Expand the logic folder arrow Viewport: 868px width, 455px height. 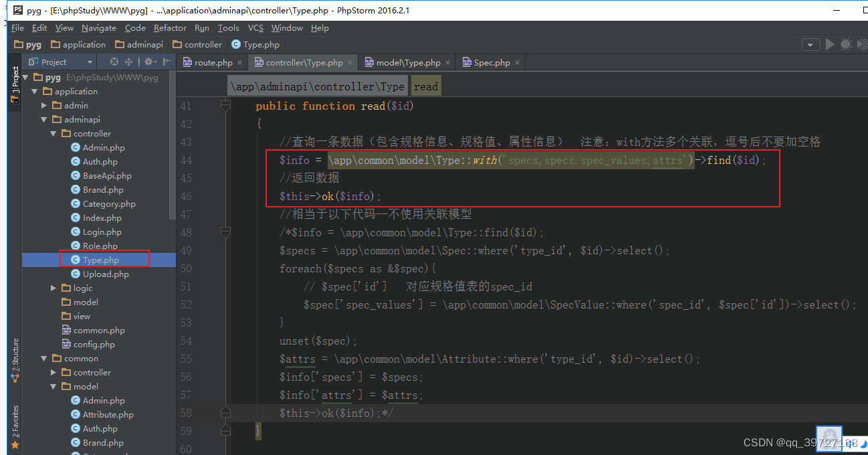pyautogui.click(x=53, y=288)
